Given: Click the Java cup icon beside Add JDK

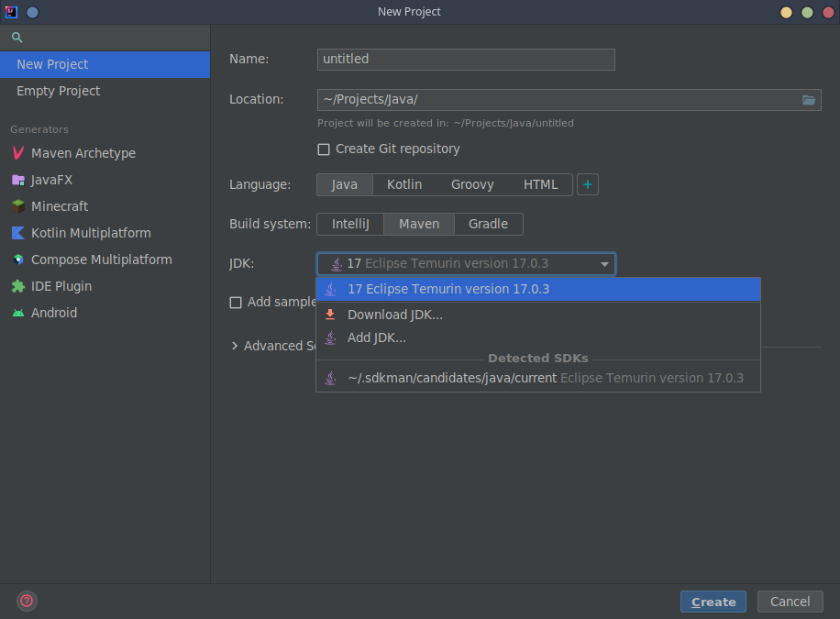Looking at the screenshot, I should (330, 337).
